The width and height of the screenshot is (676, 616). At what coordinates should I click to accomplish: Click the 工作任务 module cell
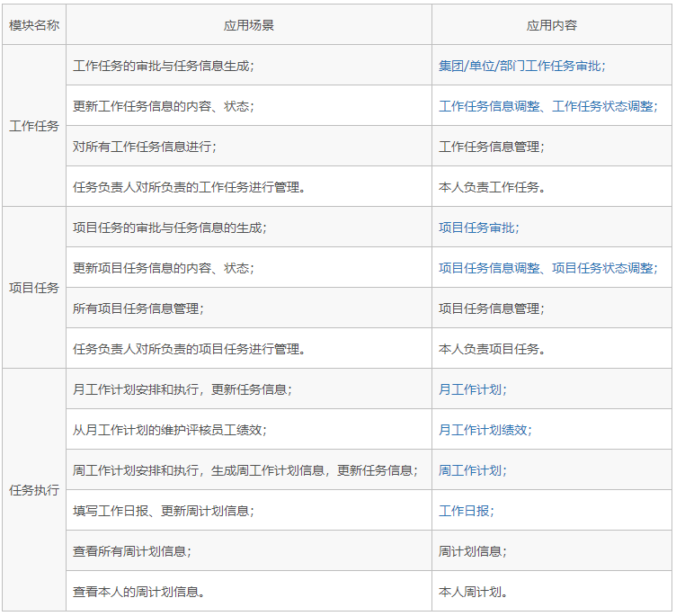pyautogui.click(x=34, y=126)
